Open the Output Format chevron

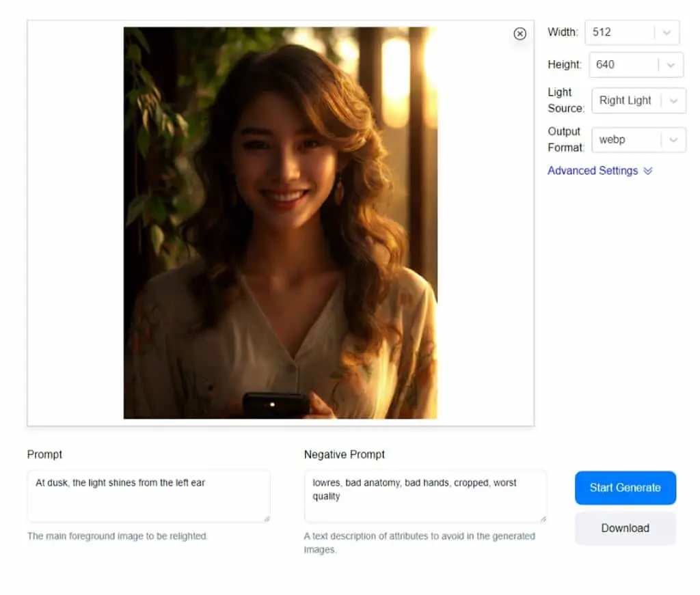pos(673,140)
